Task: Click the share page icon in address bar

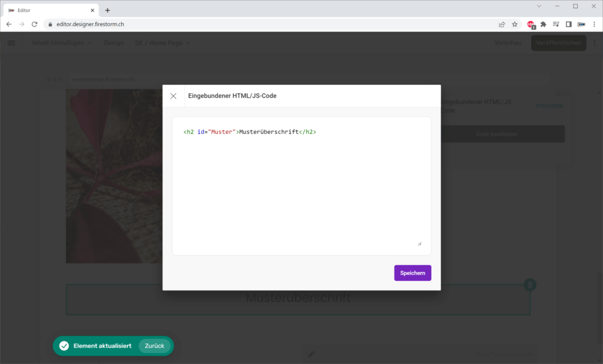Action: tap(502, 24)
